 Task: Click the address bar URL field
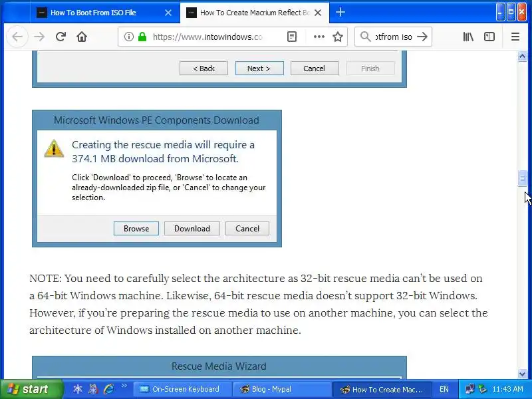[x=207, y=37]
